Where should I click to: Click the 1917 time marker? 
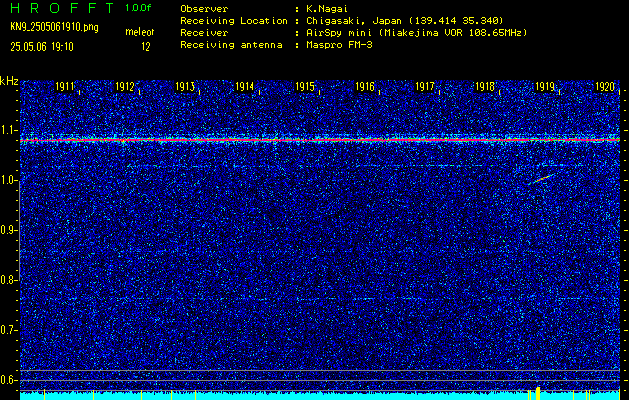[x=425, y=86]
